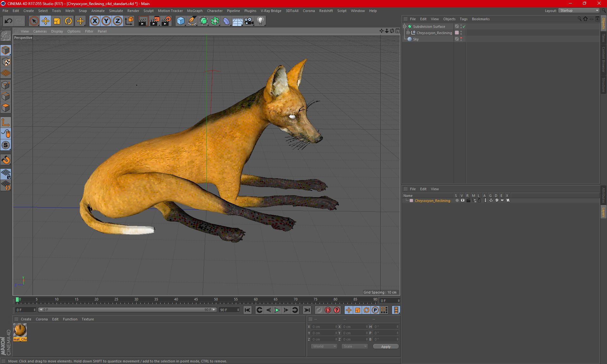Toggle the Coordinate System icon

(x=129, y=21)
